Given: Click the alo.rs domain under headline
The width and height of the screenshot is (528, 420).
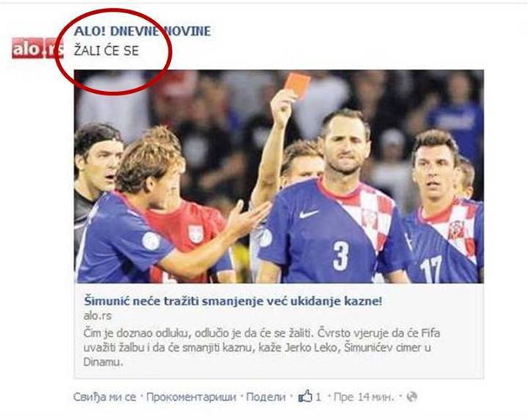Looking at the screenshot, I should tap(98, 316).
